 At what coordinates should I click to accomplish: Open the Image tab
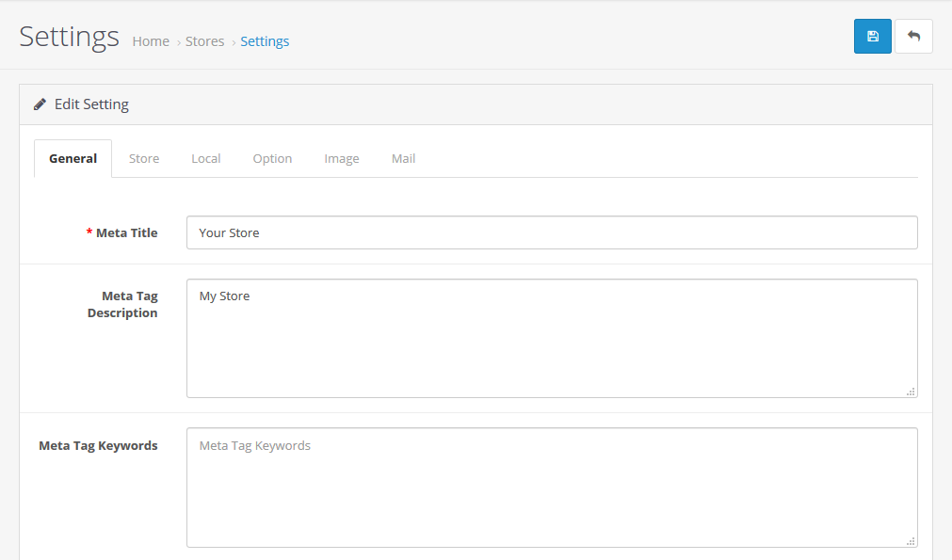(x=342, y=158)
